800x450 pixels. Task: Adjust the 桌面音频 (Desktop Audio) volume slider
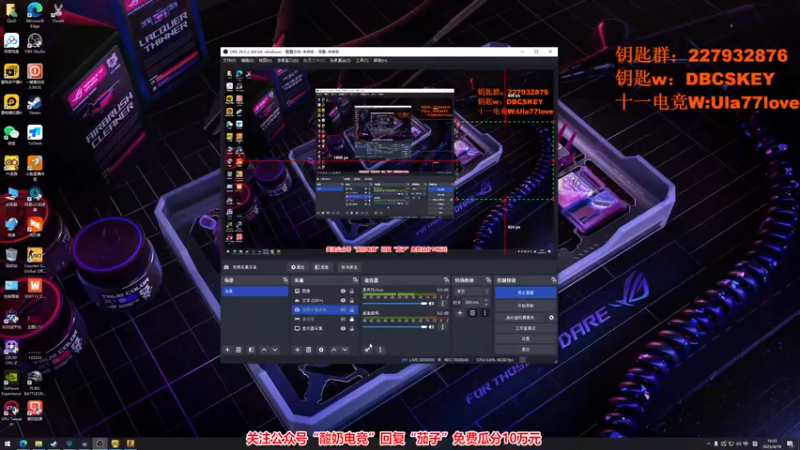coord(394,327)
